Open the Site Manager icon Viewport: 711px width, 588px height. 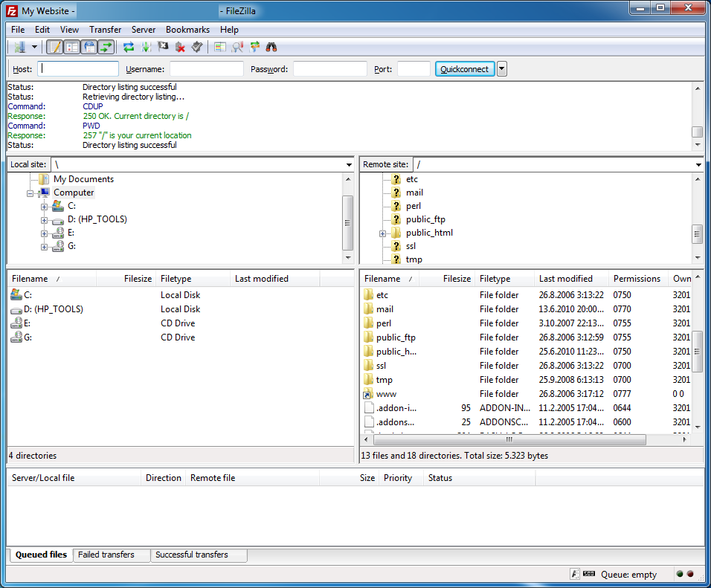tap(19, 47)
